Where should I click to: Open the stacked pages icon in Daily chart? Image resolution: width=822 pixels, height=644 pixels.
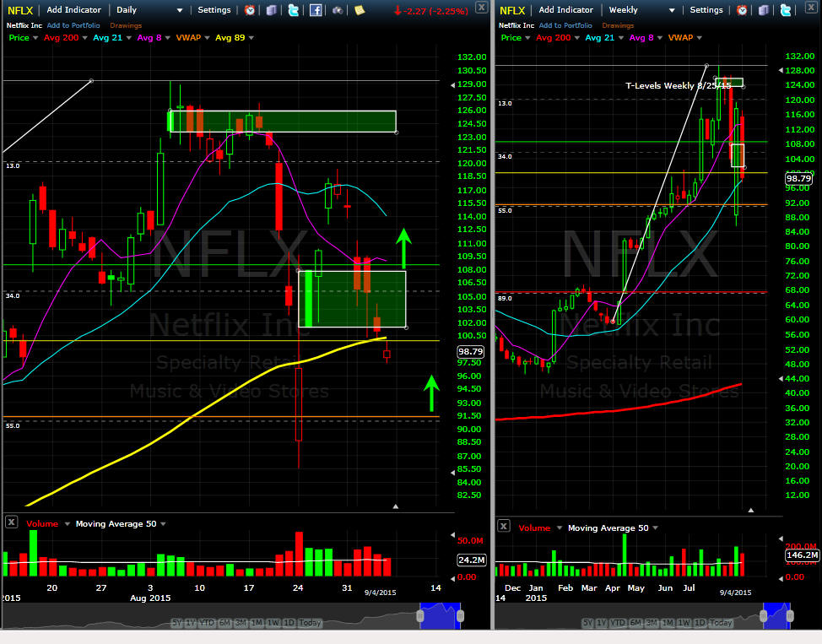coord(271,10)
